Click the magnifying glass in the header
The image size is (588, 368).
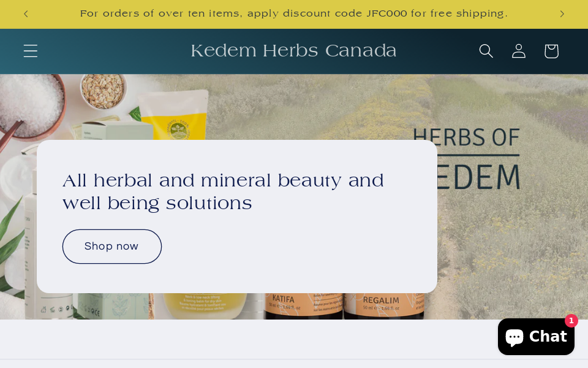click(x=486, y=51)
